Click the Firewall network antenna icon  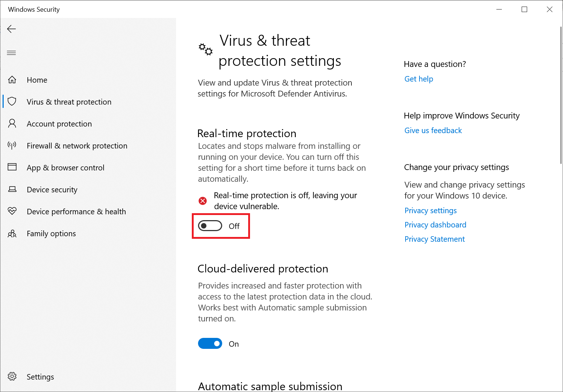12,145
